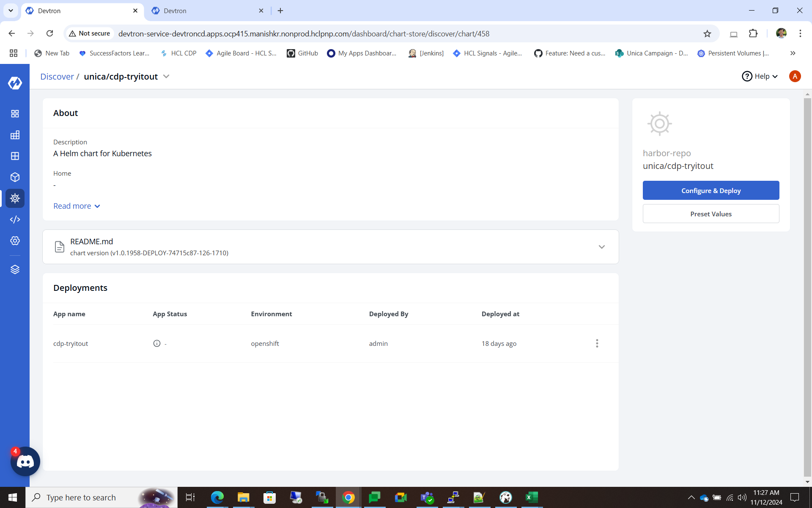
Task: Expand the unica/cdp-tryitout chart dropdown
Action: pyautogui.click(x=166, y=77)
